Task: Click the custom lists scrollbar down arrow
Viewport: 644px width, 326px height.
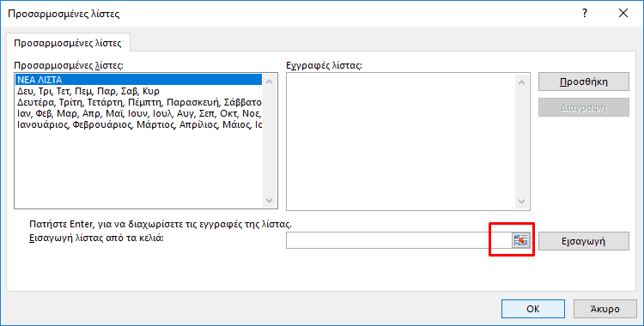Action: pos(269,201)
